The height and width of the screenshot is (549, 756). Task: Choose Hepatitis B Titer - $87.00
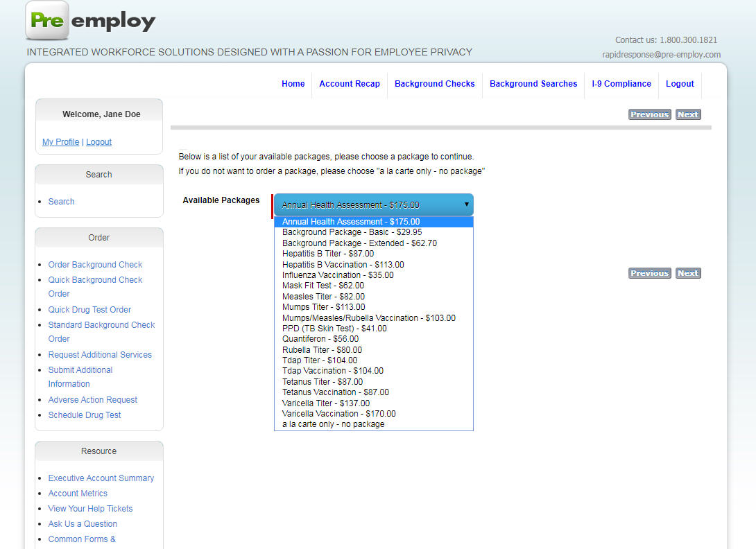327,254
